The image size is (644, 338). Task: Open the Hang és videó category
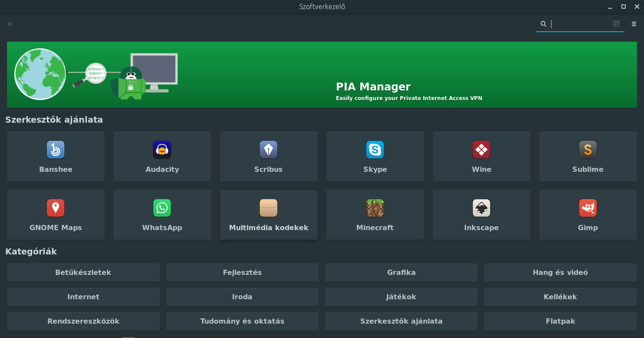click(x=561, y=272)
